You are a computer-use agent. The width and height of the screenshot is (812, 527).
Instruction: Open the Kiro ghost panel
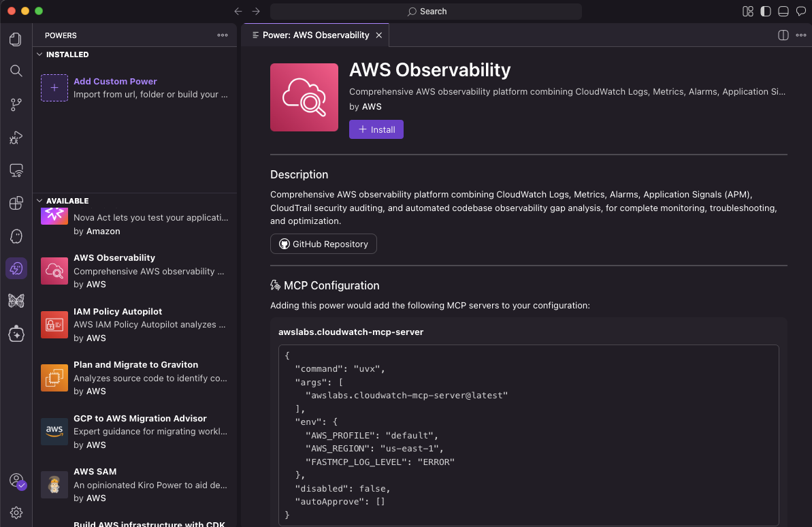(x=16, y=236)
